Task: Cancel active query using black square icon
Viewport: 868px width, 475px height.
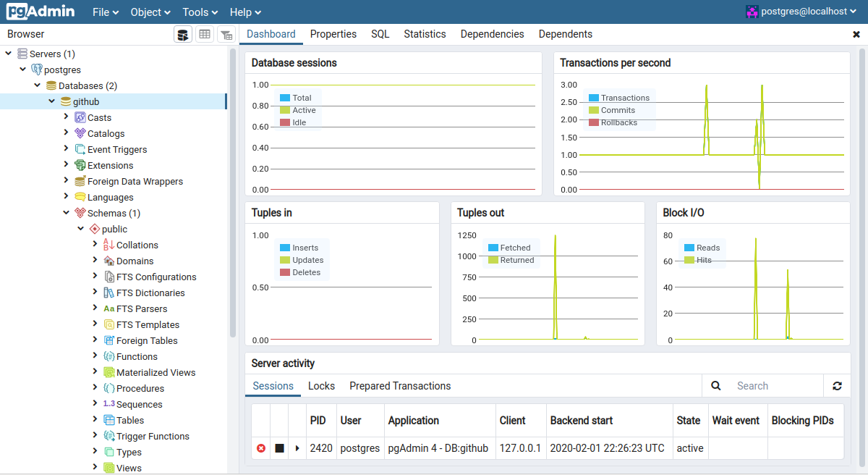Action: [x=279, y=448]
